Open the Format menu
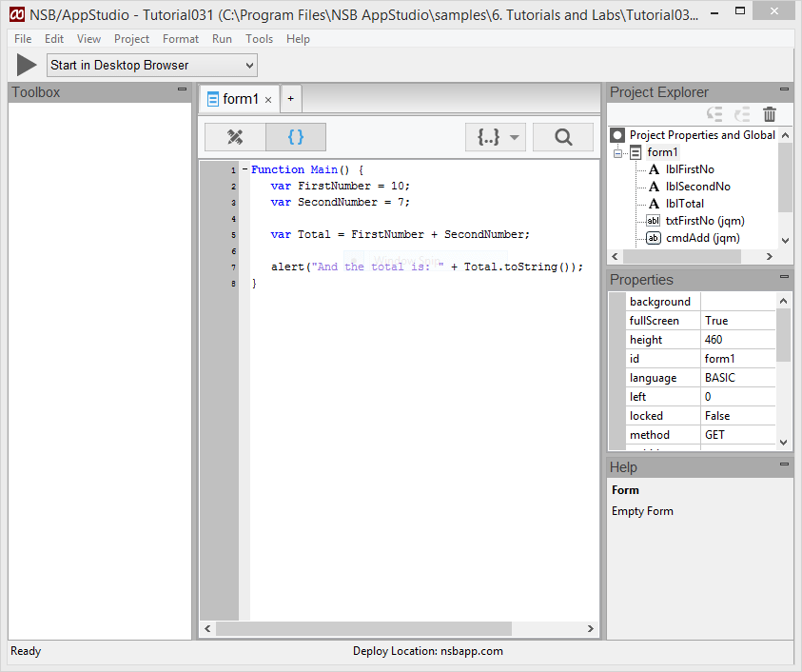This screenshot has height=672, width=802. click(181, 39)
